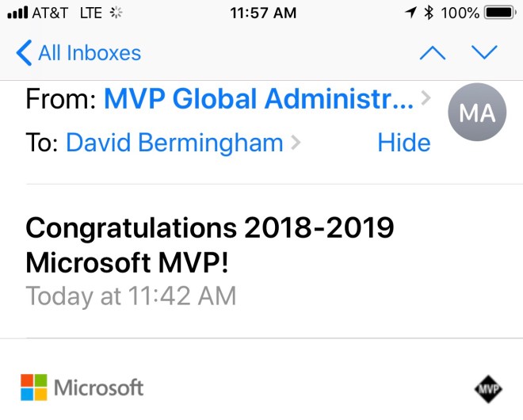523x420 pixels.
Task: Tap the MA sender avatar circle
Action: click(x=477, y=113)
